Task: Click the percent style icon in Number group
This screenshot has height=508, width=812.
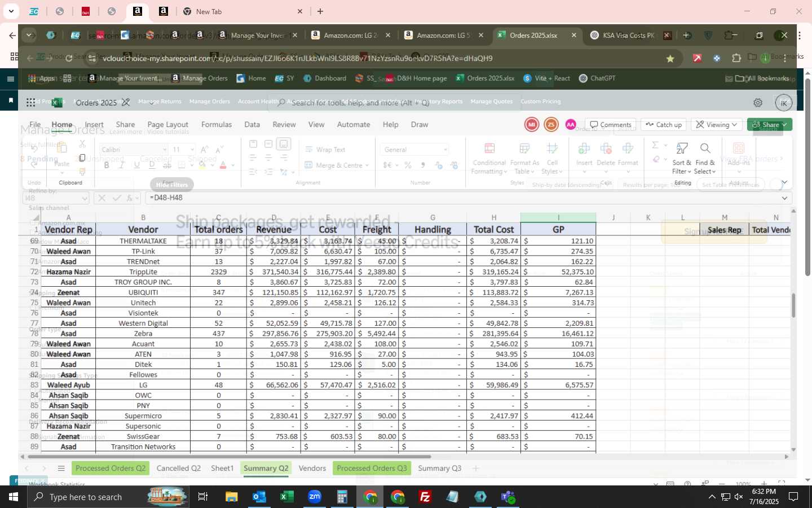Action: click(408, 165)
